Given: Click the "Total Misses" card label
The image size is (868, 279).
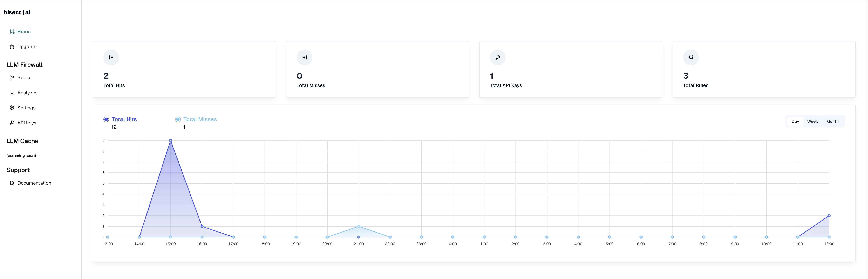Looking at the screenshot, I should [x=311, y=86].
